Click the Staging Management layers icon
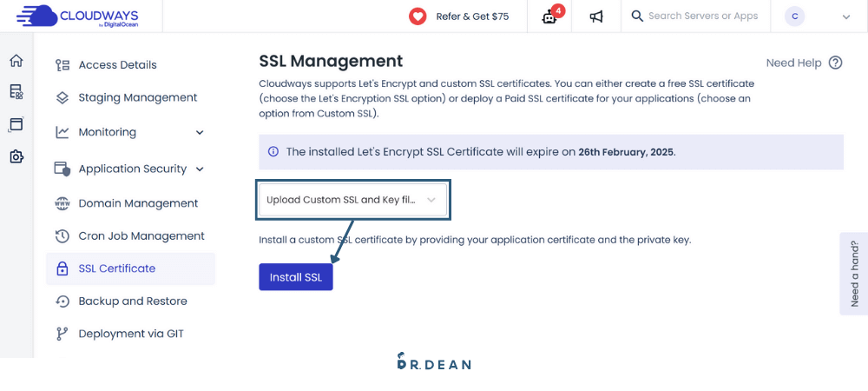 (x=62, y=98)
